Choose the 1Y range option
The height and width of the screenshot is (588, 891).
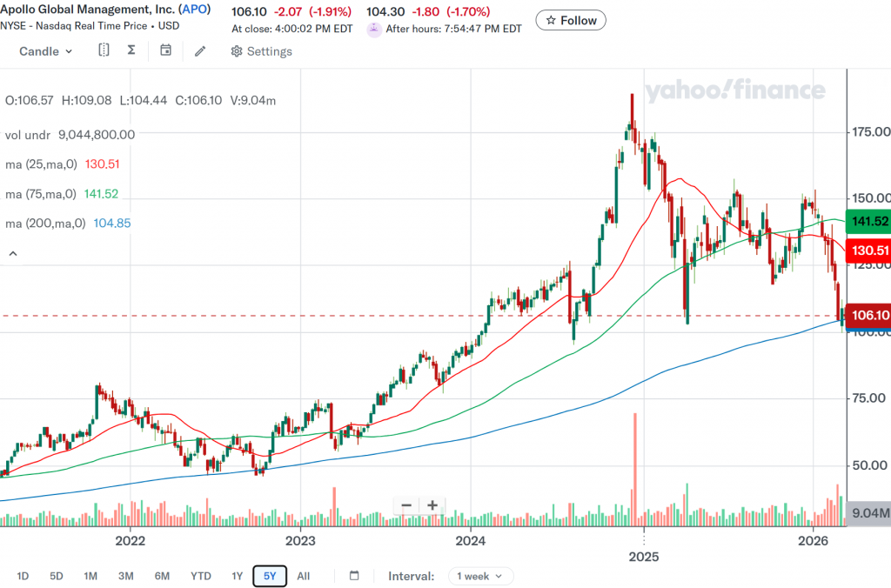click(237, 576)
